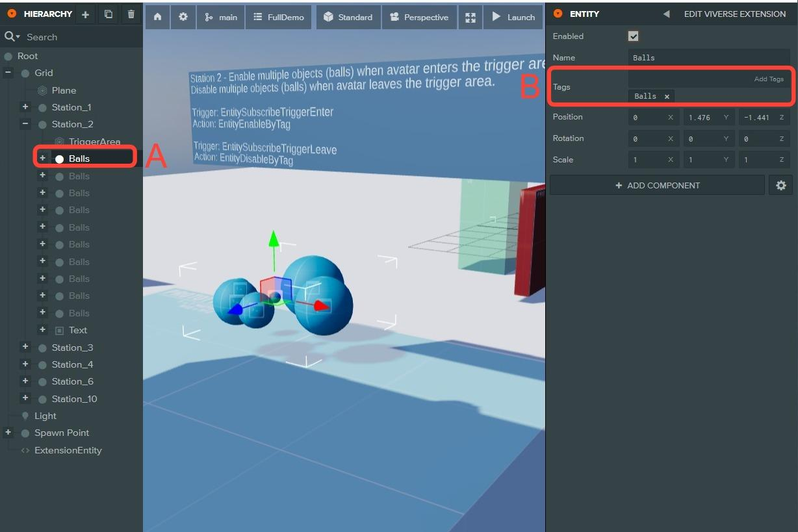Expand the Spawn Point node
798x532 pixels.
8,433
